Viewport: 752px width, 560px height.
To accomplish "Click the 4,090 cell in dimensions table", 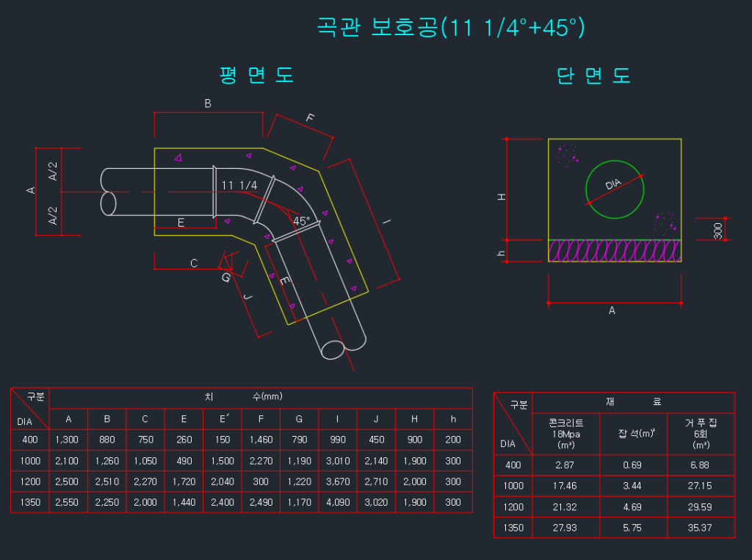I will [x=337, y=502].
